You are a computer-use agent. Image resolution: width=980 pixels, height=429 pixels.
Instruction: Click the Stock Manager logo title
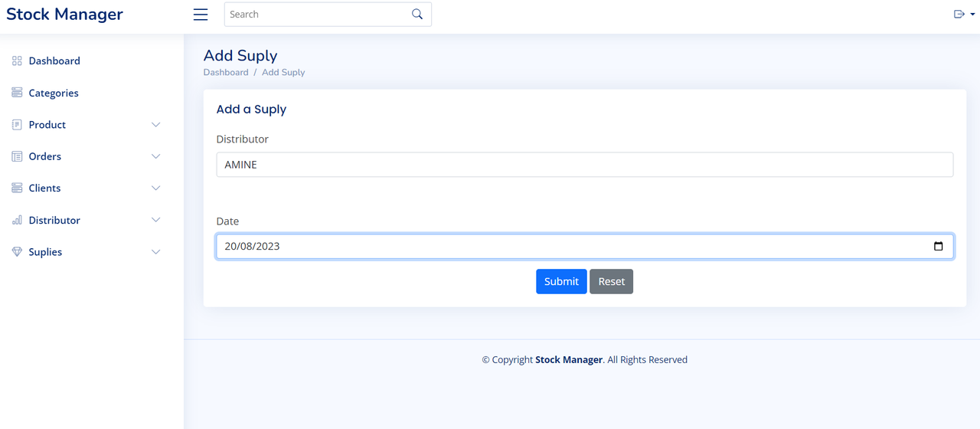[x=64, y=14]
